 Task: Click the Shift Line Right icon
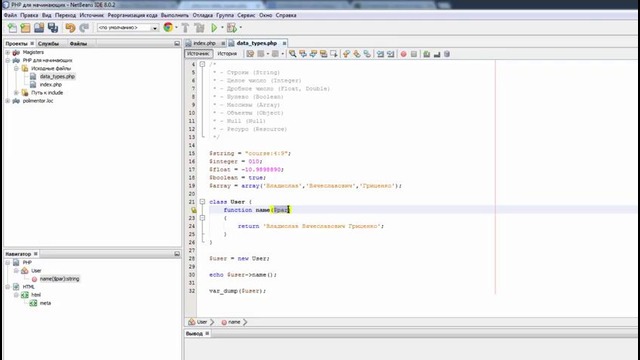(x=390, y=54)
